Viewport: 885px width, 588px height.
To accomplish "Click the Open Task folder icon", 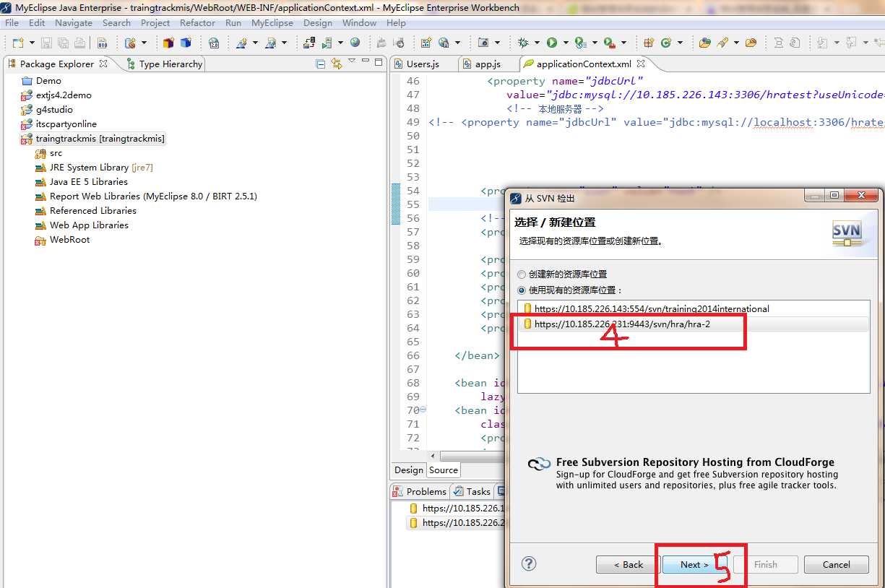I will [751, 43].
